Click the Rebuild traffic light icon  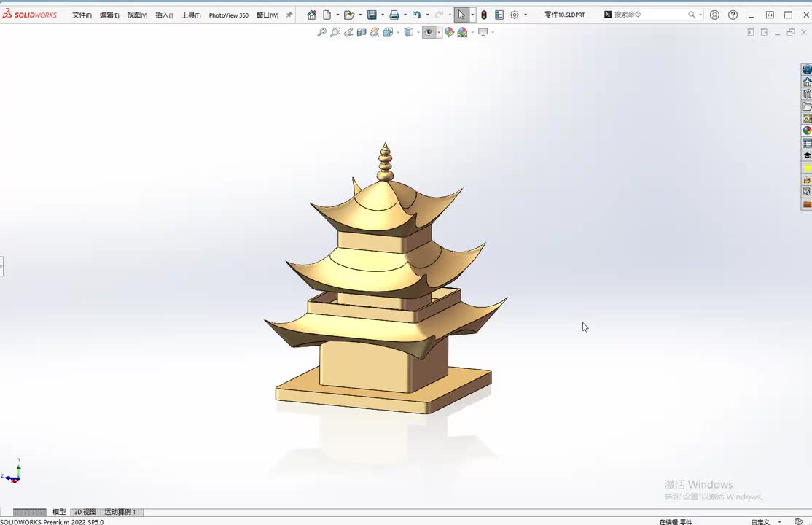point(484,15)
